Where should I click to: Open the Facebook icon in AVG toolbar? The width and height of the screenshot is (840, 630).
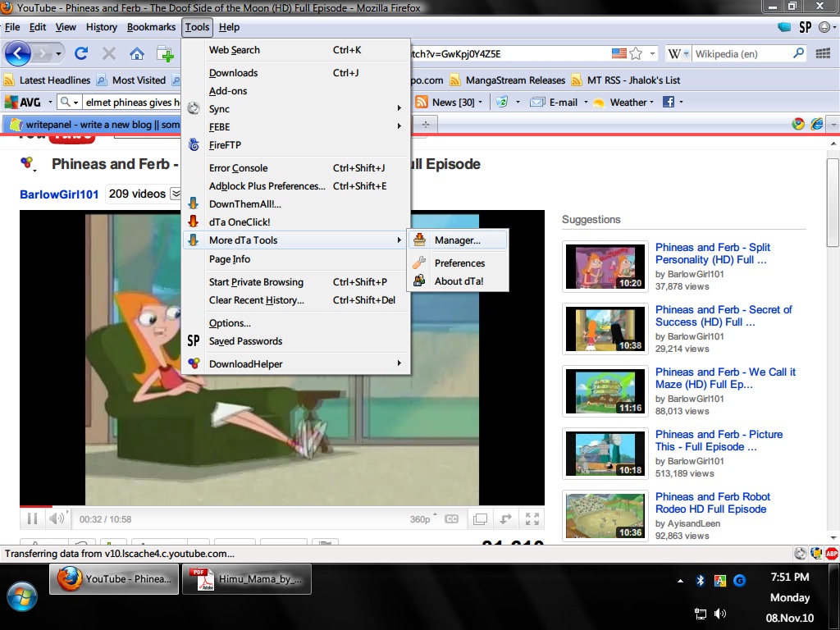tap(668, 102)
